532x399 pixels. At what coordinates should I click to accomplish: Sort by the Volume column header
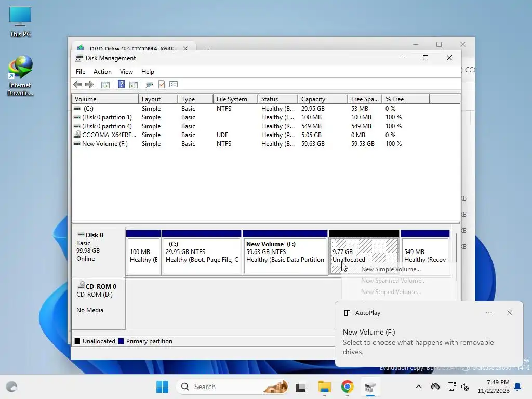pyautogui.click(x=105, y=99)
